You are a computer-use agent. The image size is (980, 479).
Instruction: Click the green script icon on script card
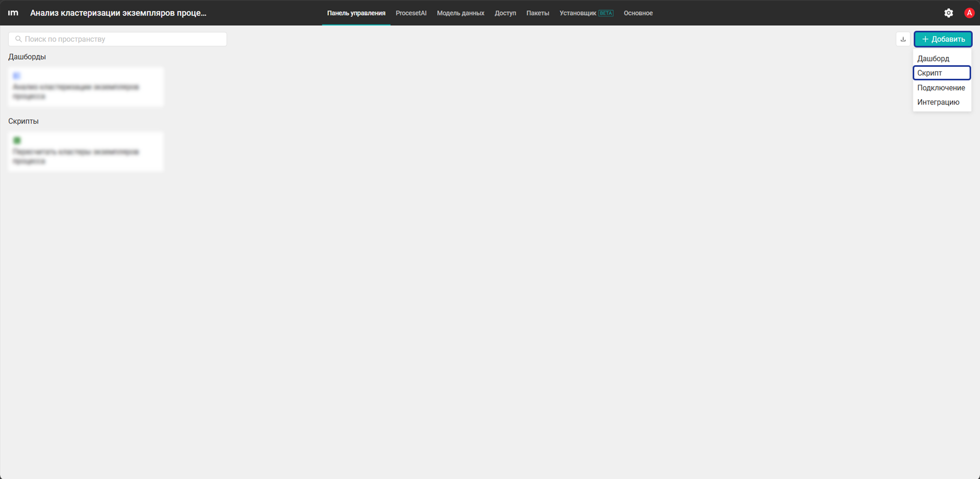pos(17,140)
